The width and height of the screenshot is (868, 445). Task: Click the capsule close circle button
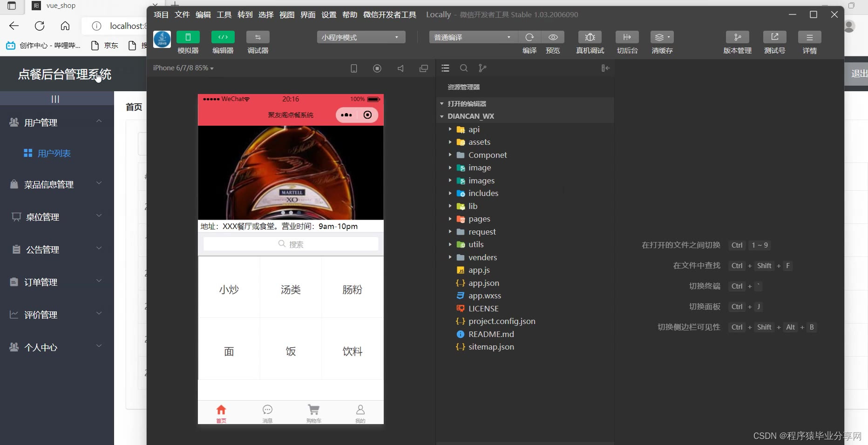367,115
